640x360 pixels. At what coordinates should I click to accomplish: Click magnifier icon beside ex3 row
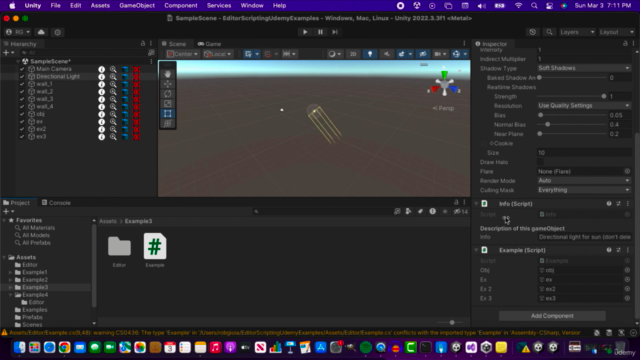pyautogui.click(x=113, y=137)
